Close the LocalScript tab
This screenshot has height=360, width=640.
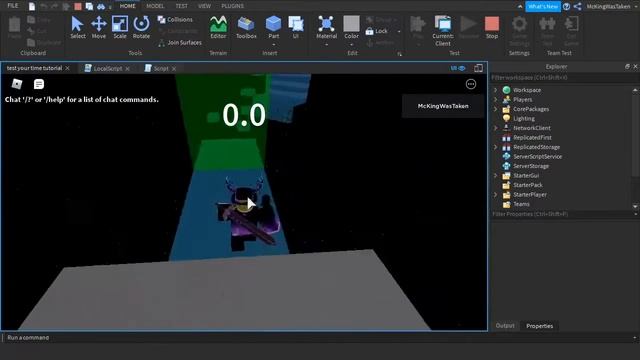[128, 69]
